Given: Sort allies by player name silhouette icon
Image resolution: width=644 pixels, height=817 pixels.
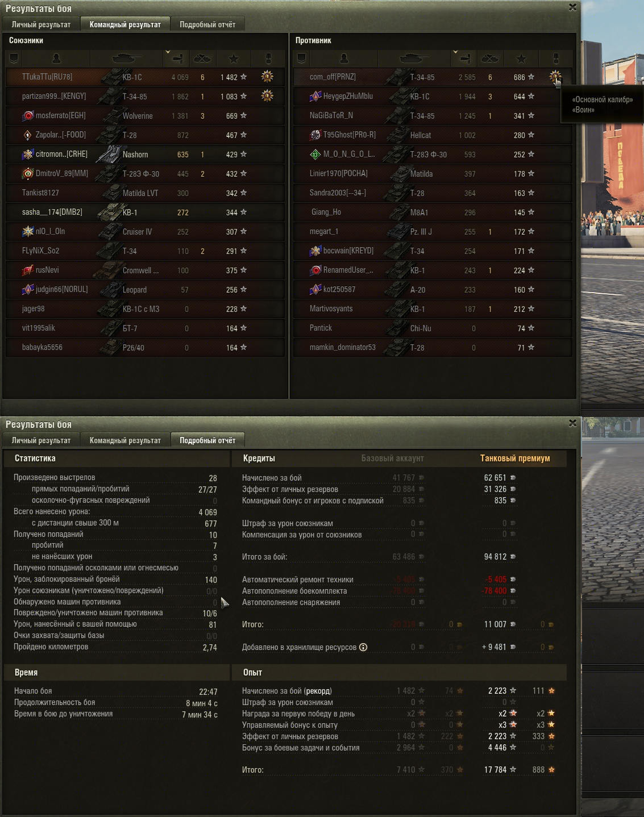Looking at the screenshot, I should [x=56, y=59].
